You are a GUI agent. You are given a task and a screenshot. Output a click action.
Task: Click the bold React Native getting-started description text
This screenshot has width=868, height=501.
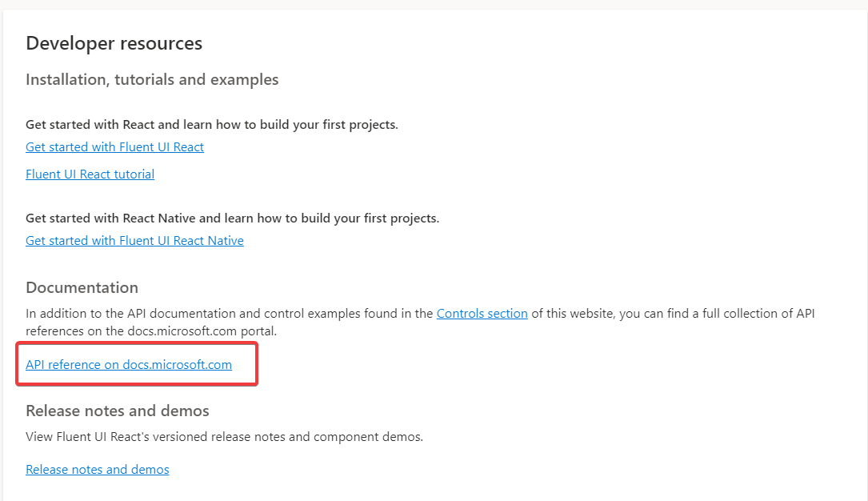click(x=232, y=218)
